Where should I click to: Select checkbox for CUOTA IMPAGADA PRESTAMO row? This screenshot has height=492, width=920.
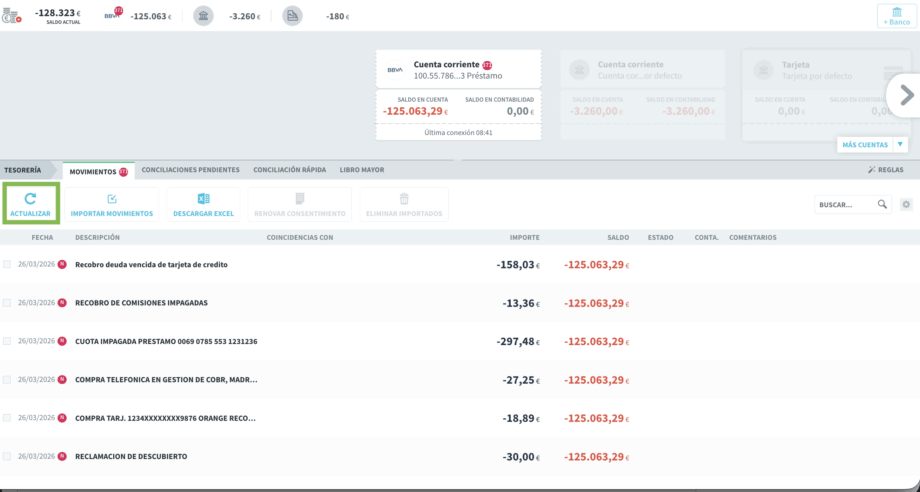[x=8, y=341]
